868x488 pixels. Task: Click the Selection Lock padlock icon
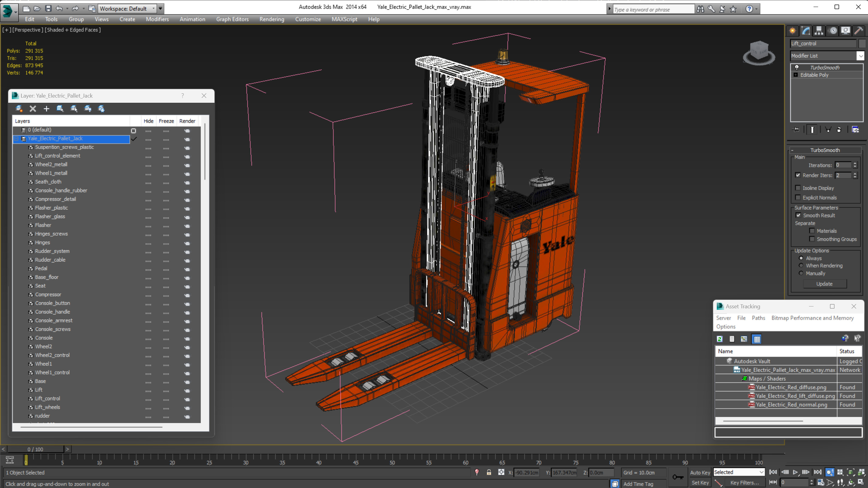tap(489, 472)
